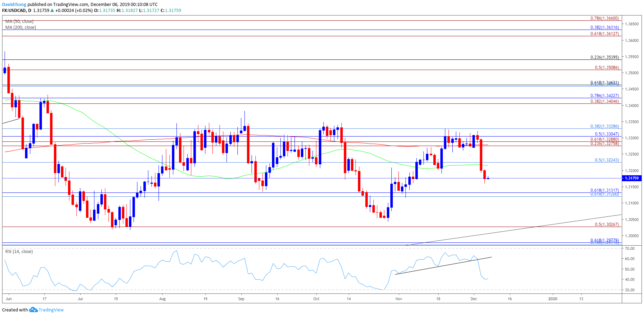Click the 0.382(1.33286) Fibonacci label

click(605, 126)
